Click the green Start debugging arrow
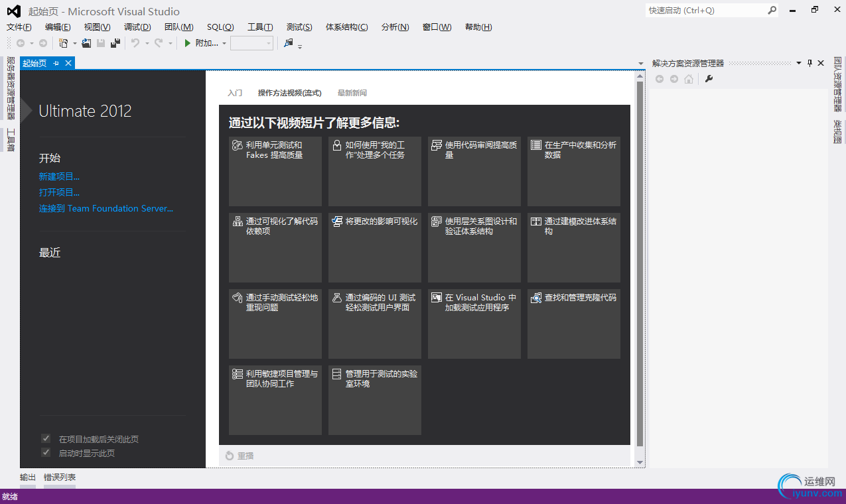Viewport: 846px width, 504px height. [x=188, y=43]
